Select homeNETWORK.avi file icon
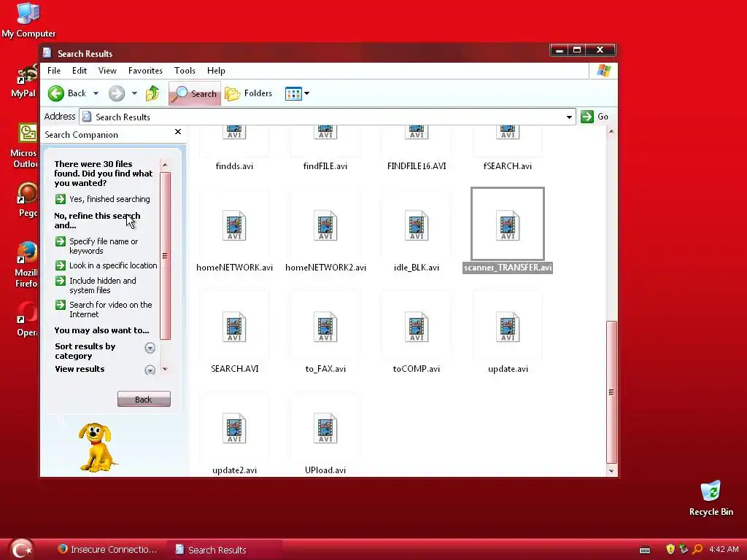The height and width of the screenshot is (560, 747). (x=234, y=226)
